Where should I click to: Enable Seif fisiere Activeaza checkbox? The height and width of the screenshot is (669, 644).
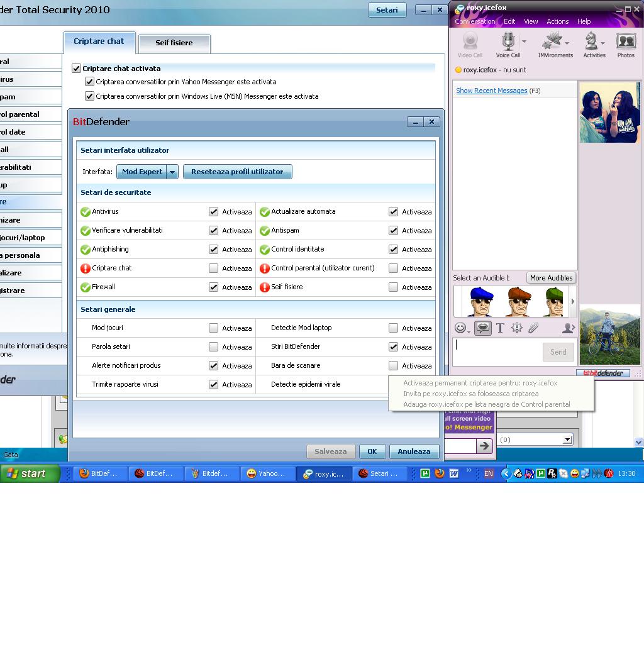[x=394, y=287]
